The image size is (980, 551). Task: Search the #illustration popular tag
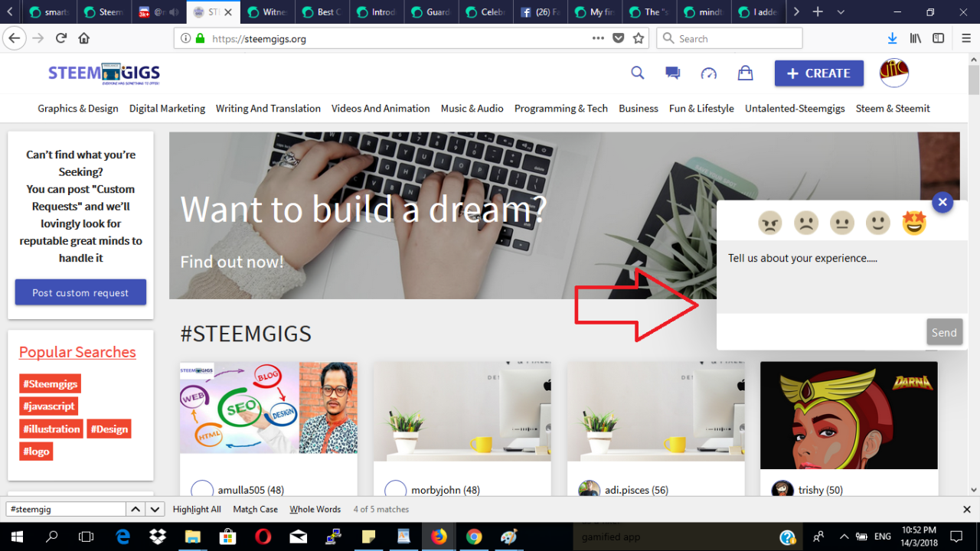pos(51,429)
